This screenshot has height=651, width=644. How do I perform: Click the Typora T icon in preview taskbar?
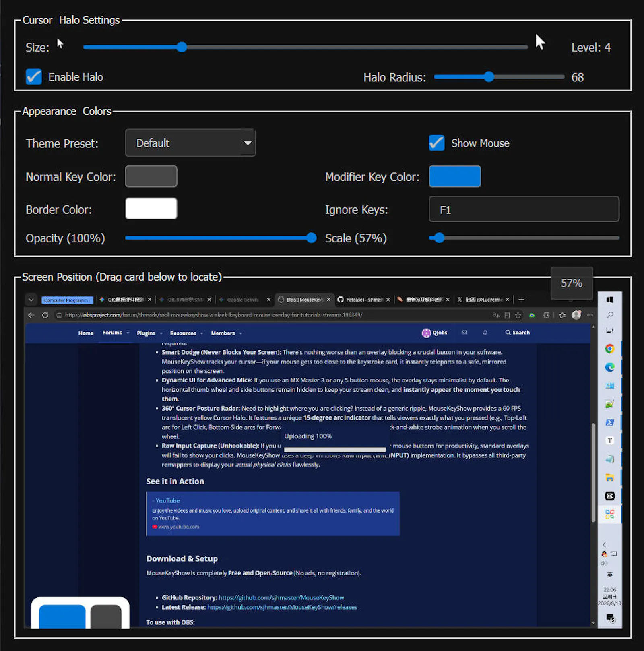610,440
